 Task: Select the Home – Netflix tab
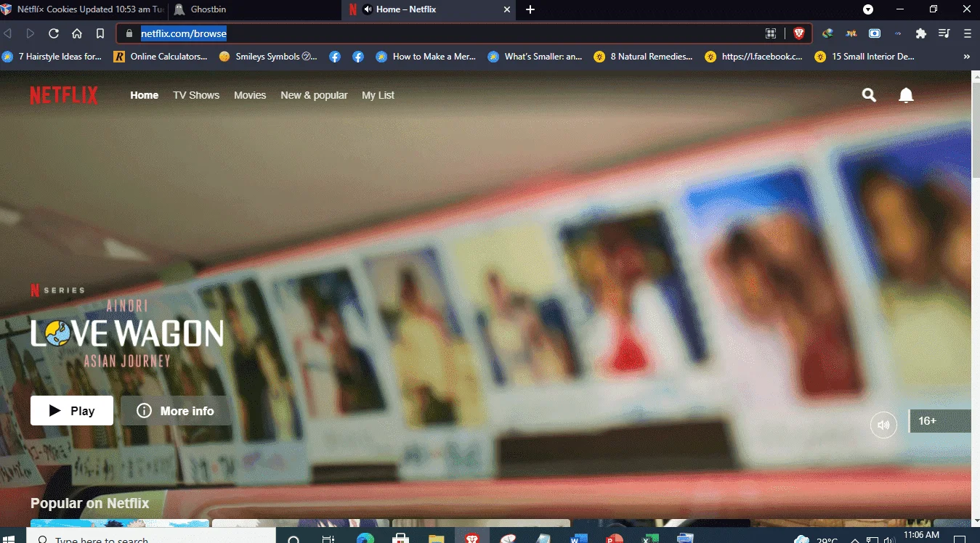(429, 9)
